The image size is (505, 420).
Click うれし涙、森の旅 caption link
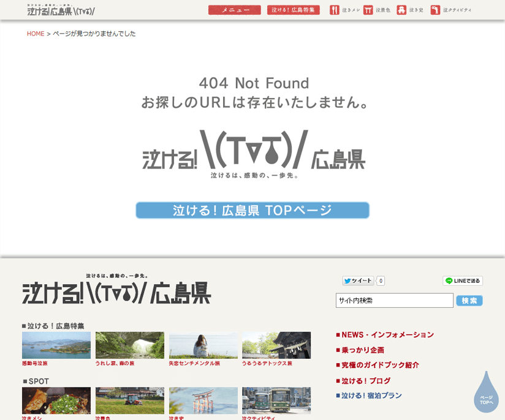pyautogui.click(x=115, y=363)
